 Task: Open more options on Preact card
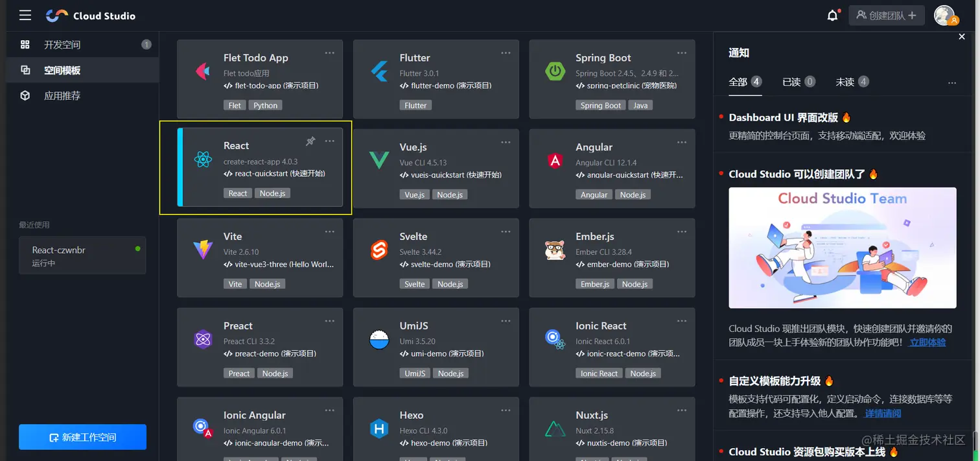pyautogui.click(x=330, y=321)
